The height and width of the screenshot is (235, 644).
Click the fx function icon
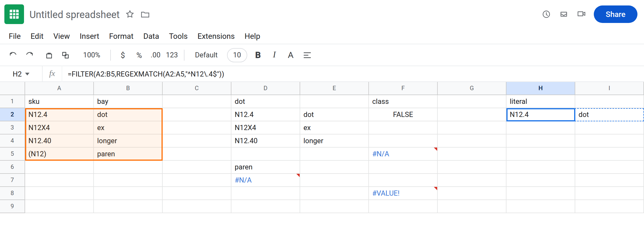pos(52,74)
